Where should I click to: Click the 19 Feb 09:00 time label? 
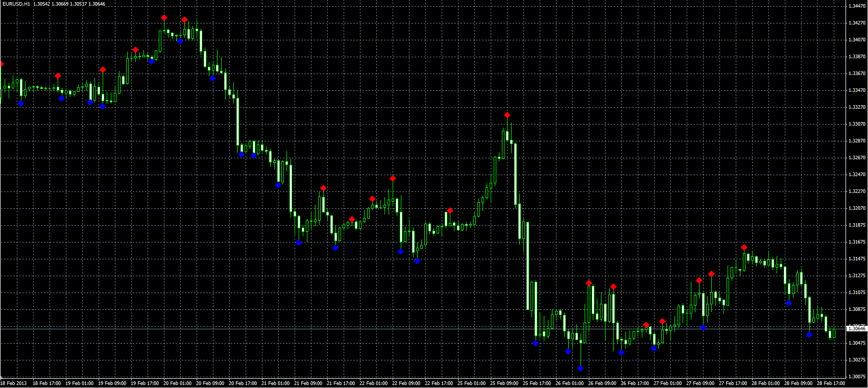click(x=112, y=383)
